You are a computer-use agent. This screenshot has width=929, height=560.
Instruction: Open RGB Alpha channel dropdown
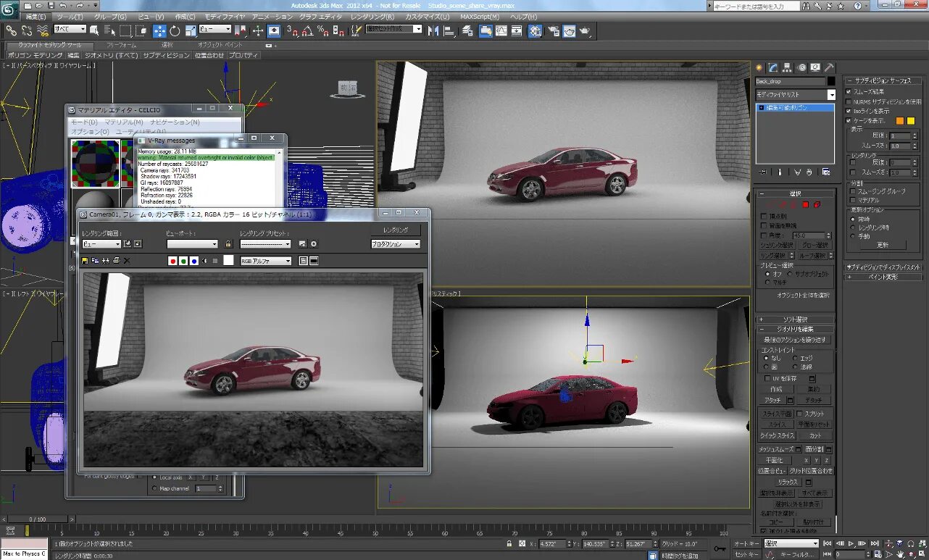tap(266, 261)
